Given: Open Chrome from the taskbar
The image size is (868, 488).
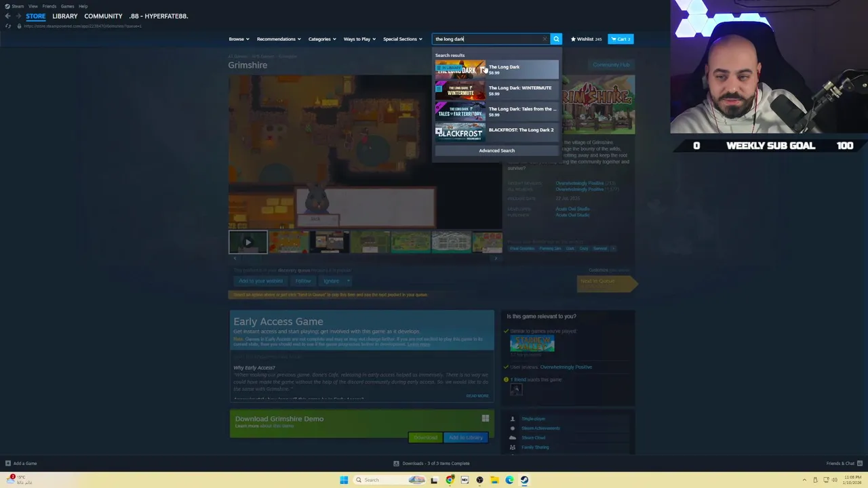Looking at the screenshot, I should coord(450,480).
